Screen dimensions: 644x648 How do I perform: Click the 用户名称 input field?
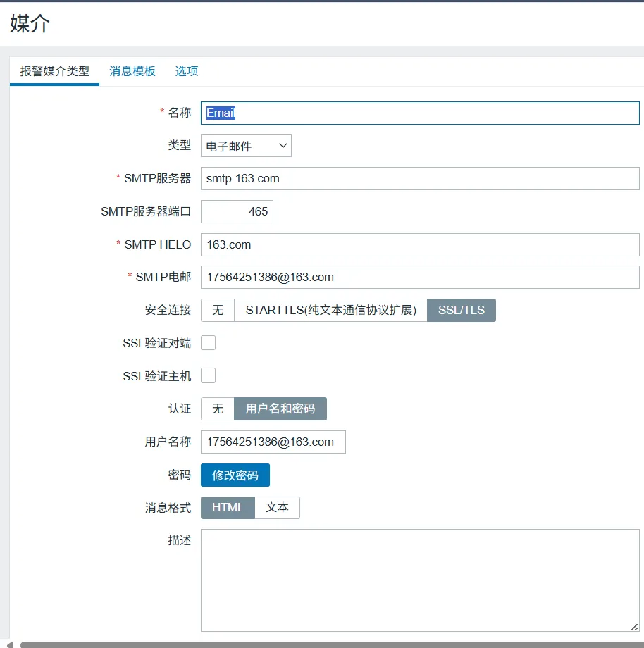[x=273, y=442]
